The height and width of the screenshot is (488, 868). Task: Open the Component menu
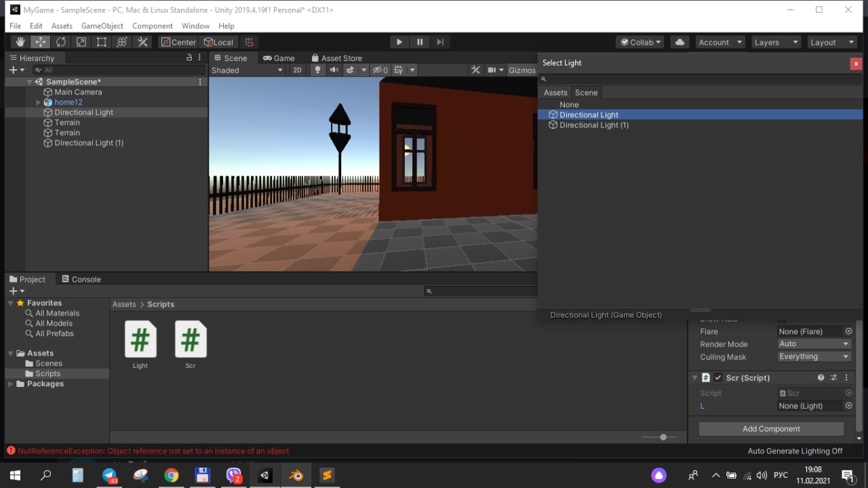tap(153, 26)
